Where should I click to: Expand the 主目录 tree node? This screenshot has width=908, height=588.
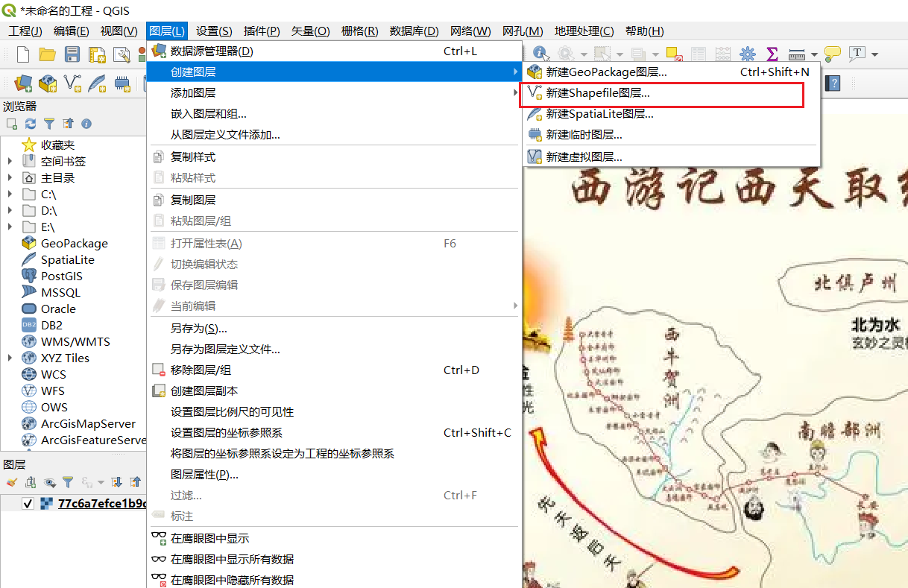click(10, 177)
